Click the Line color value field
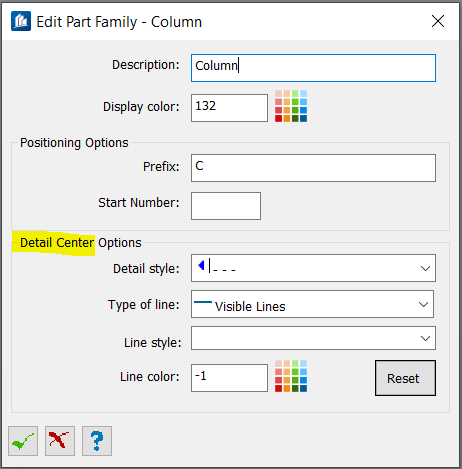This screenshot has width=462, height=469. 229,378
